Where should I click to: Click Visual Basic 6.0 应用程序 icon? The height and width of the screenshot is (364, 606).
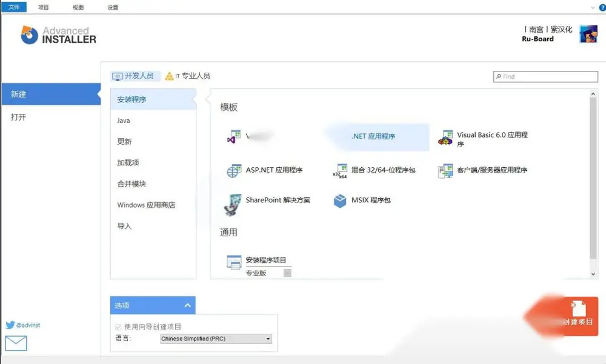(x=445, y=137)
